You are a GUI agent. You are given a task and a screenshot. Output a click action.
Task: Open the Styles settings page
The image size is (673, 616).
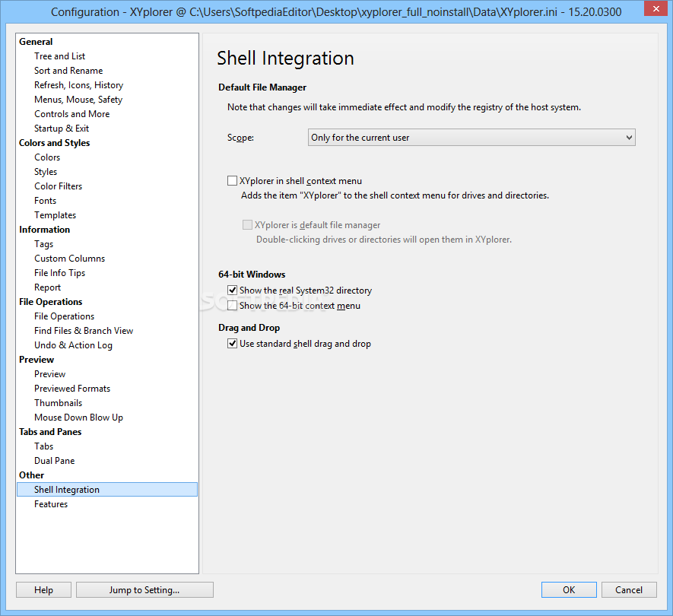point(46,172)
